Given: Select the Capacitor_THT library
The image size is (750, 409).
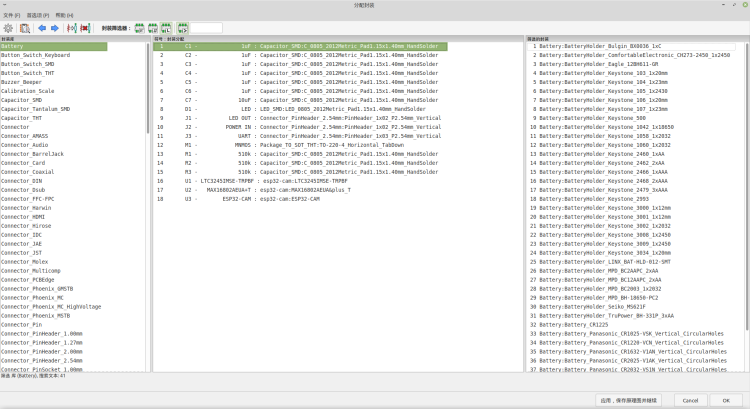Looking at the screenshot, I should click(x=21, y=118).
